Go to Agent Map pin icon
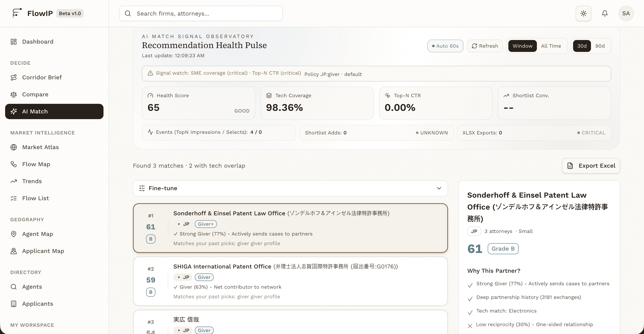The height and width of the screenshot is (334, 644). [14, 234]
